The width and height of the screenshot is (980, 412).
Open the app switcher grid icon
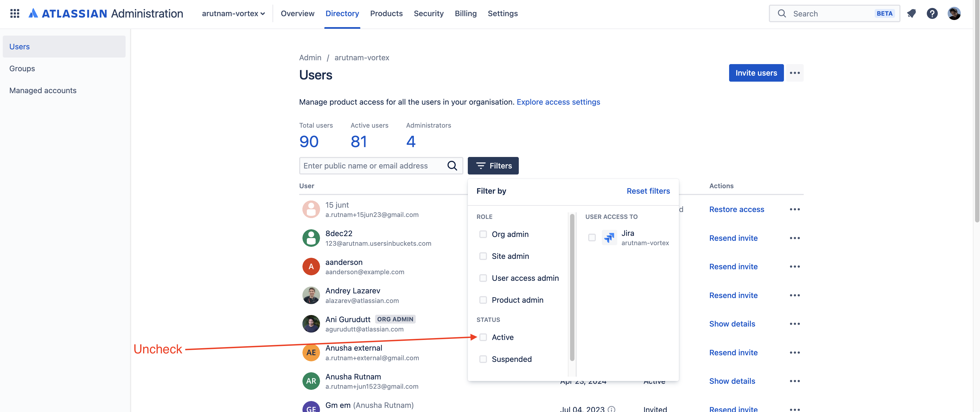(15, 14)
